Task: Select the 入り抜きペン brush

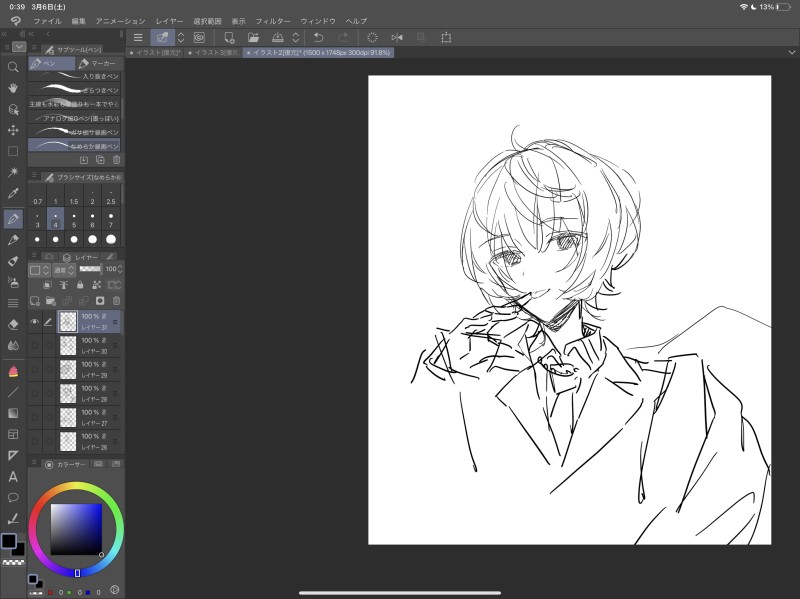Action: 74,76
